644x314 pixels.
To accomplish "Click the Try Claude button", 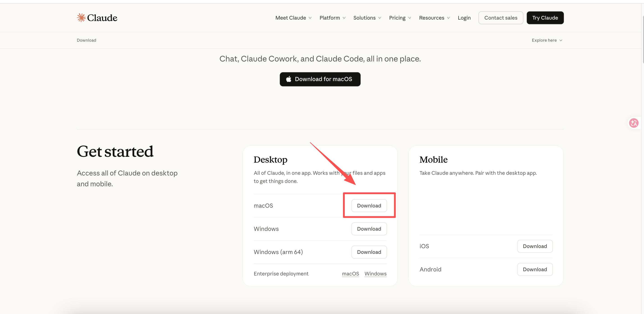I will (545, 18).
